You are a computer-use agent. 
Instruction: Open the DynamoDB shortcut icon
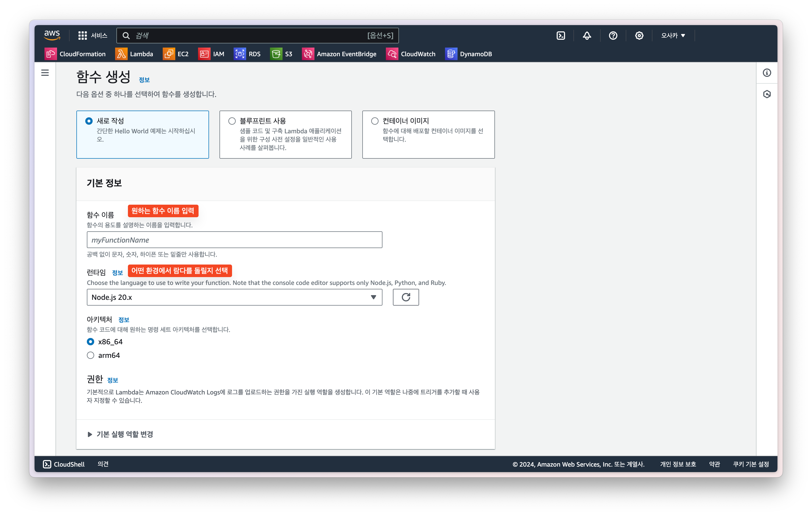pyautogui.click(x=451, y=54)
